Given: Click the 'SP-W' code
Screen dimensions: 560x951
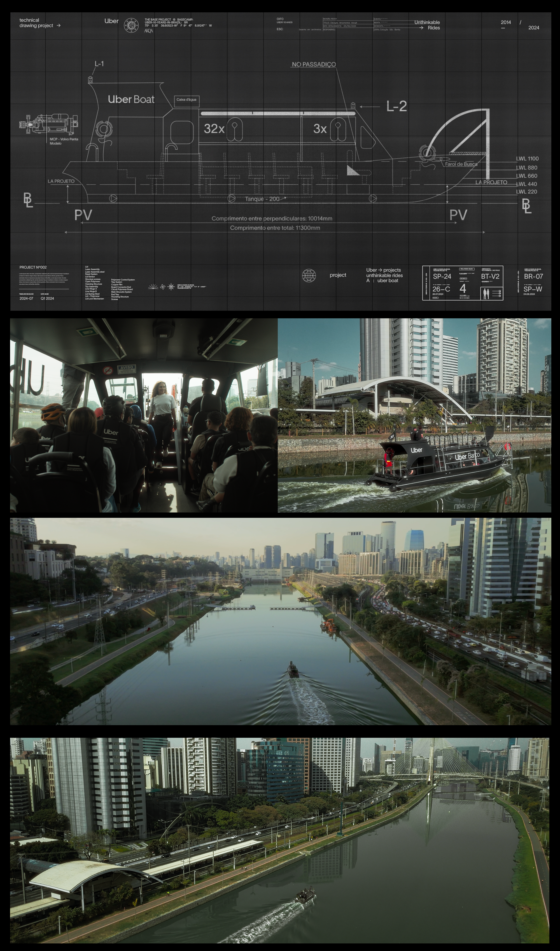Looking at the screenshot, I should pyautogui.click(x=533, y=289).
